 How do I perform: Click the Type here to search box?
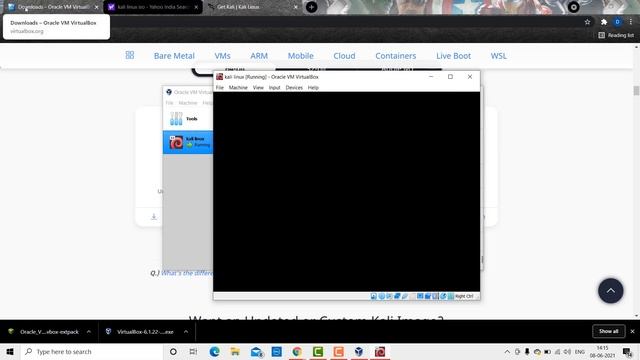[x=92, y=351]
